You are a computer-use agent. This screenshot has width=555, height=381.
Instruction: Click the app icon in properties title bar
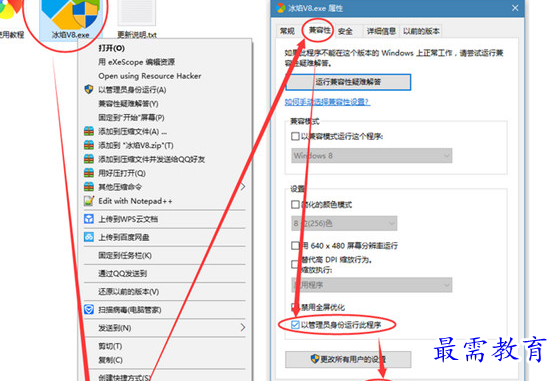tap(281, 8)
